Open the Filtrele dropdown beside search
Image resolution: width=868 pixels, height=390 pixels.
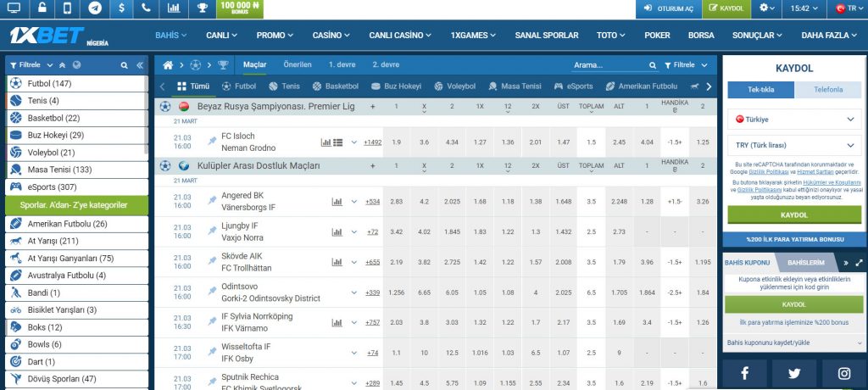(685, 65)
